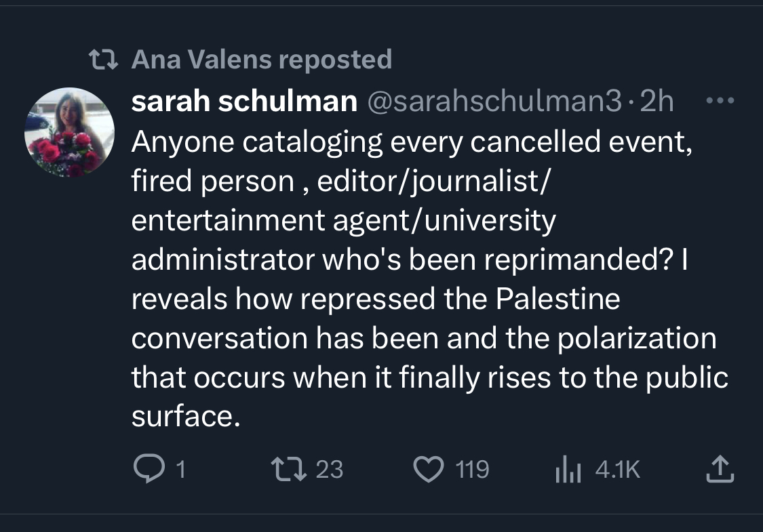
Task: Reply to sarah schulman's tweet
Action: click(144, 469)
